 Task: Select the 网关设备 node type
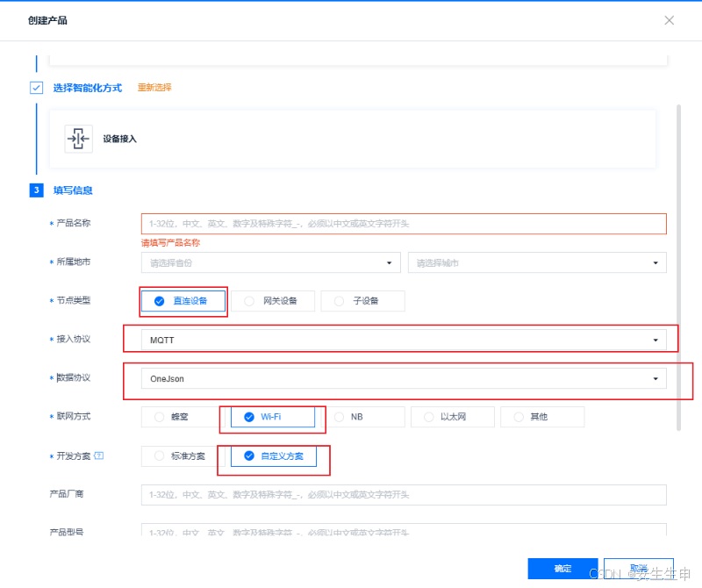[273, 301]
